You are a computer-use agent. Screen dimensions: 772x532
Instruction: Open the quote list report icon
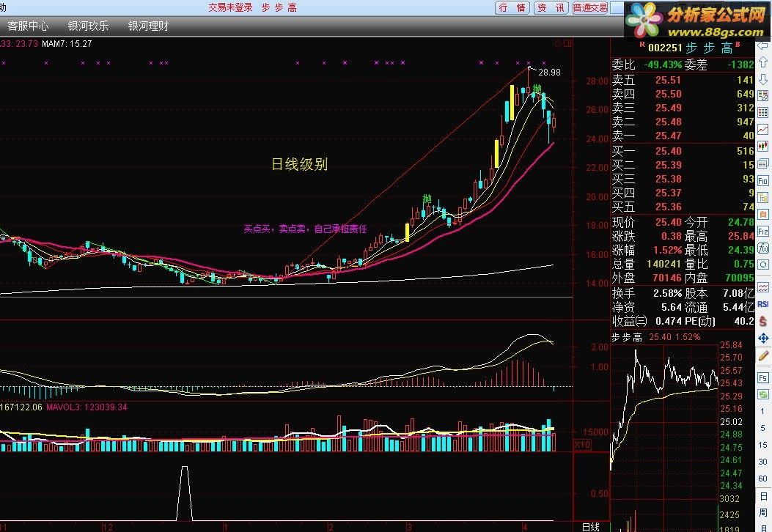tap(762, 95)
